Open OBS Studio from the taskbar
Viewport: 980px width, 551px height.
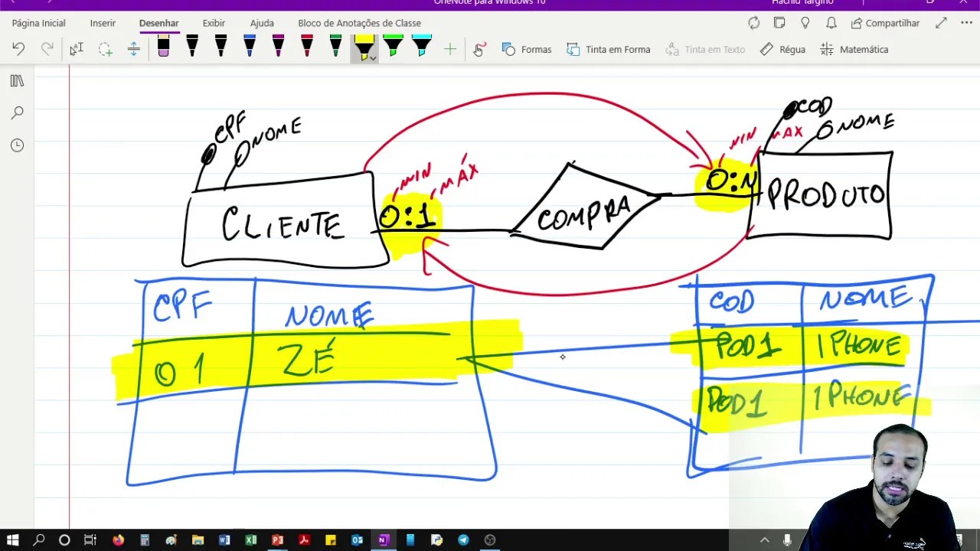(490, 540)
